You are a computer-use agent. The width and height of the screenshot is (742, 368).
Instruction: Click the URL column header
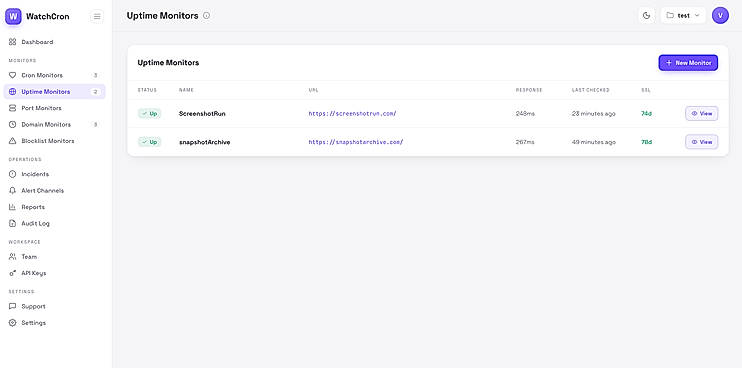pos(313,90)
